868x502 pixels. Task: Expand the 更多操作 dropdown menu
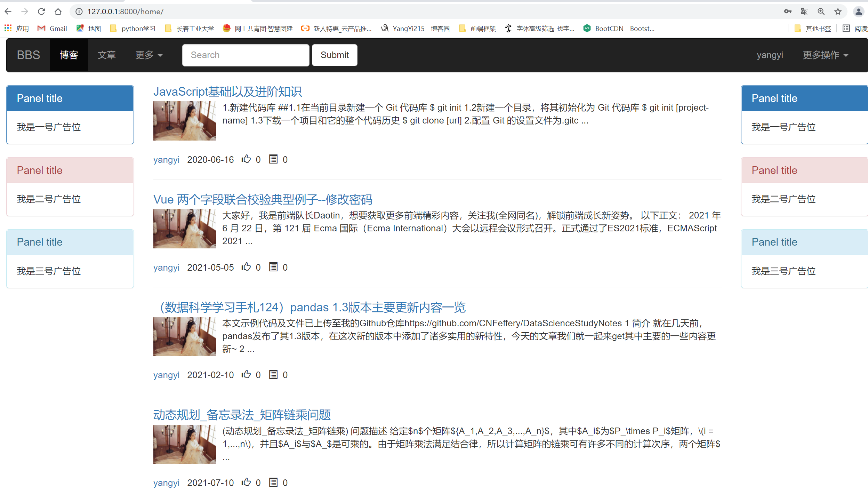pyautogui.click(x=825, y=55)
